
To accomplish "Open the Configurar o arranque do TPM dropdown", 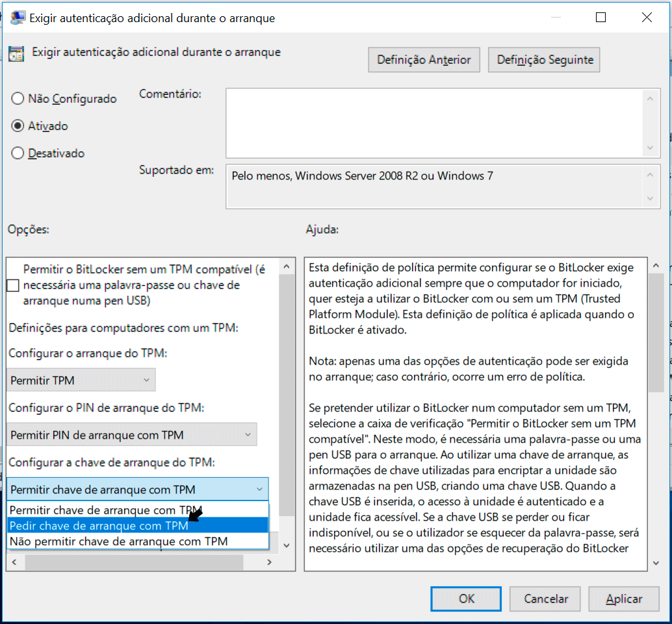I will [x=81, y=380].
